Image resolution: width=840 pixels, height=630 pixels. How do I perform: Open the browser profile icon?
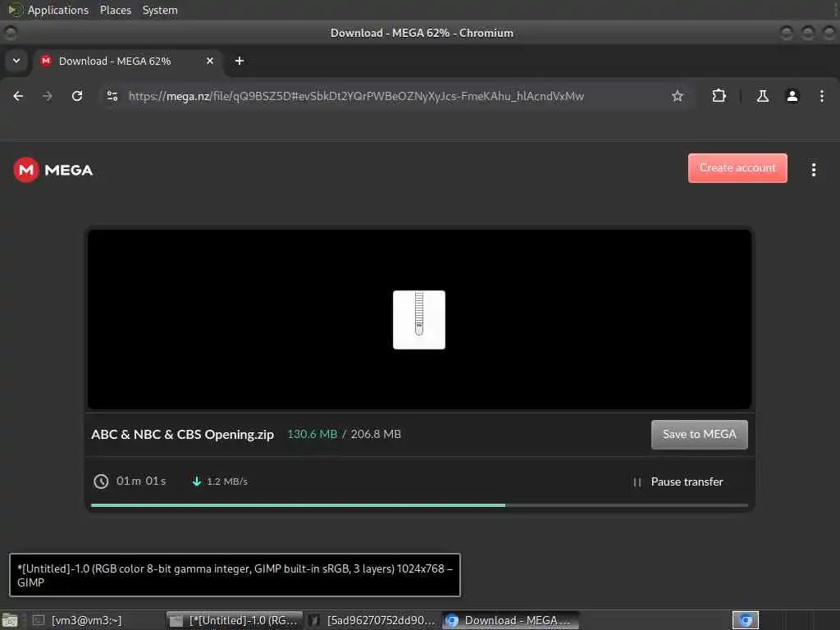[792, 96]
